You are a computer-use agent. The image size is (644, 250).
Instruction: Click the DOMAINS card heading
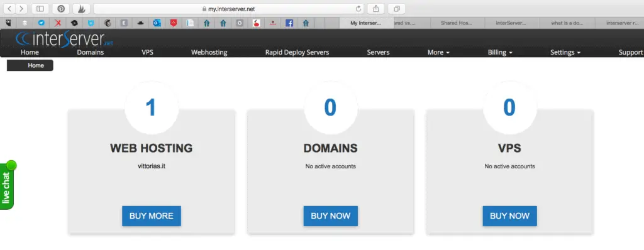[331, 148]
